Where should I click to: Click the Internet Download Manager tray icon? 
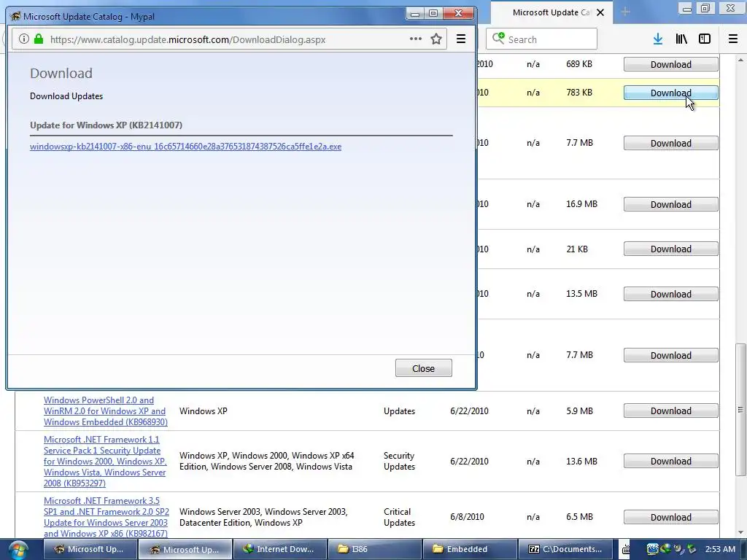(x=665, y=548)
